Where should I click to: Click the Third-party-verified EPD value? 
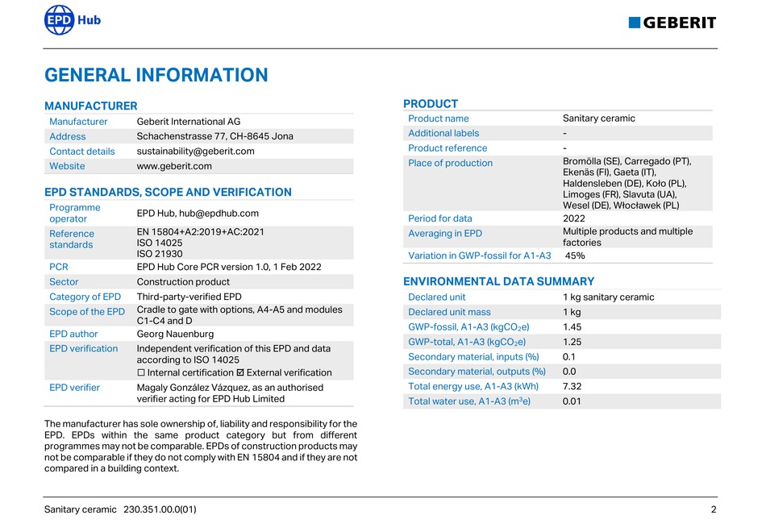(189, 297)
